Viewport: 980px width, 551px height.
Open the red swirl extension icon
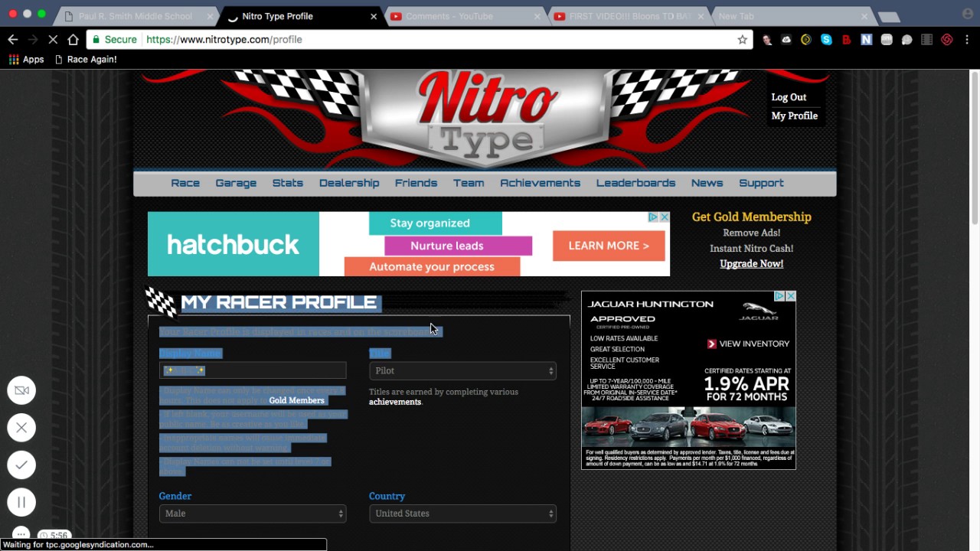tap(947, 40)
